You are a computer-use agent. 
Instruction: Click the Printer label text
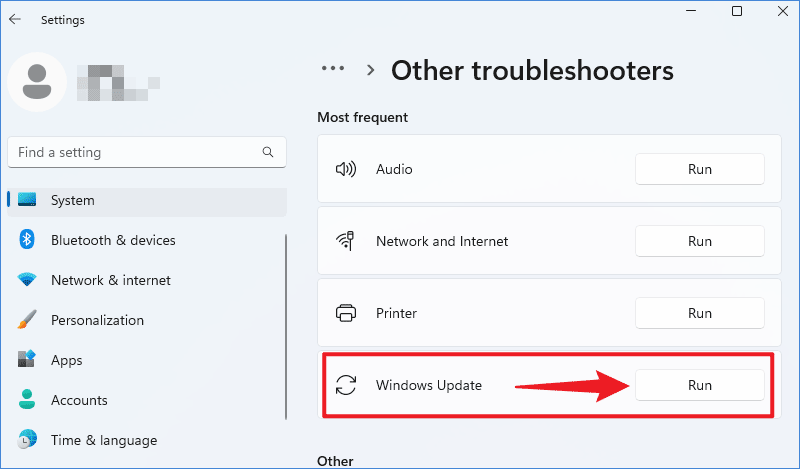coord(396,313)
